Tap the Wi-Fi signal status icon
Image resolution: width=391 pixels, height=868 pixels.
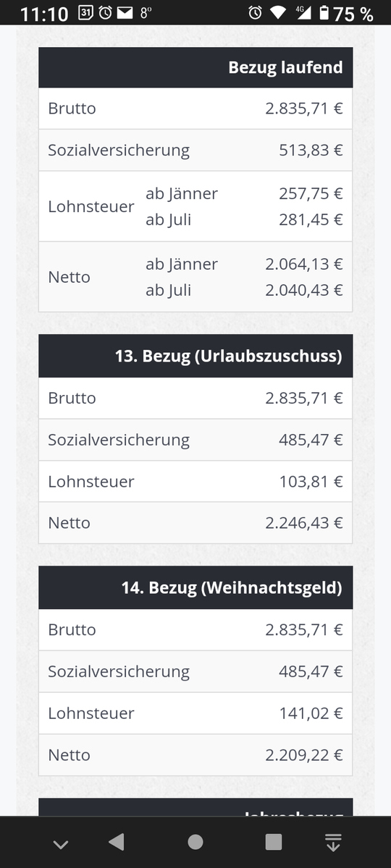coord(277,13)
